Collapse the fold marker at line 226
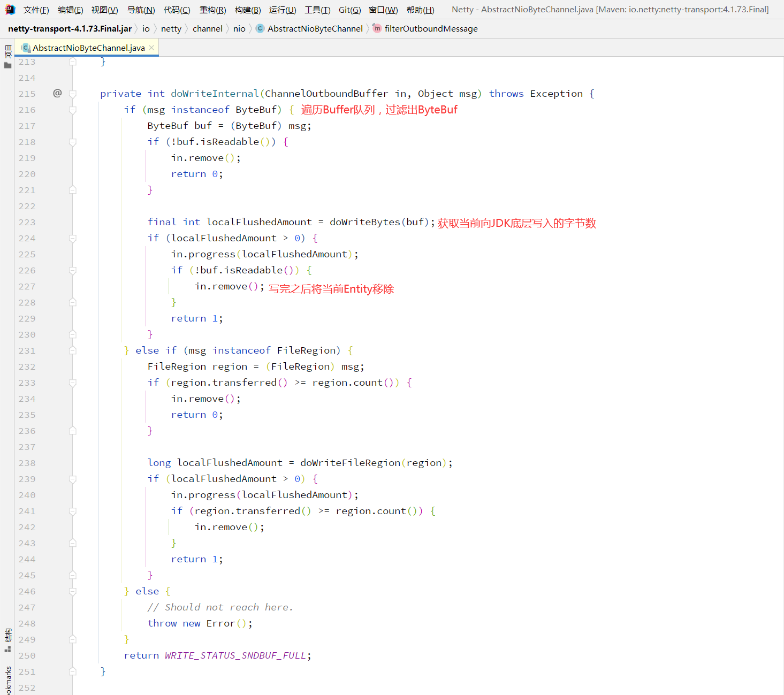This screenshot has height=695, width=784. point(73,271)
